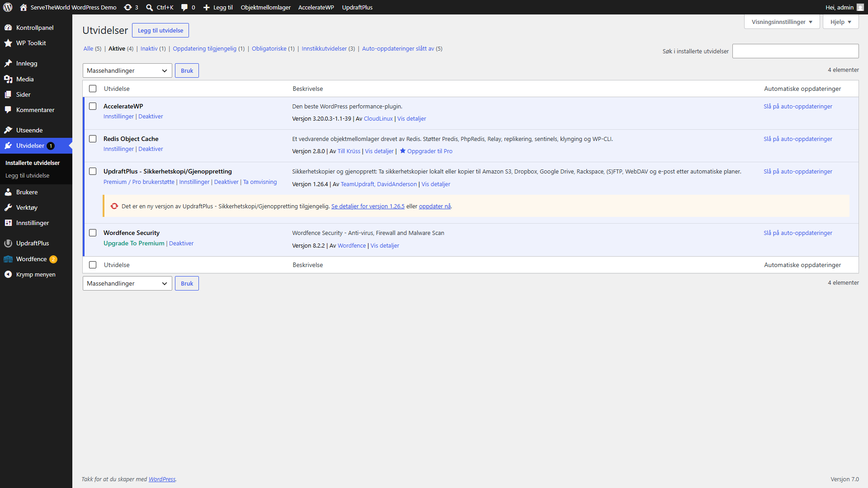Open Hei, admin account menu
This screenshot has width=868, height=488.
[844, 7]
